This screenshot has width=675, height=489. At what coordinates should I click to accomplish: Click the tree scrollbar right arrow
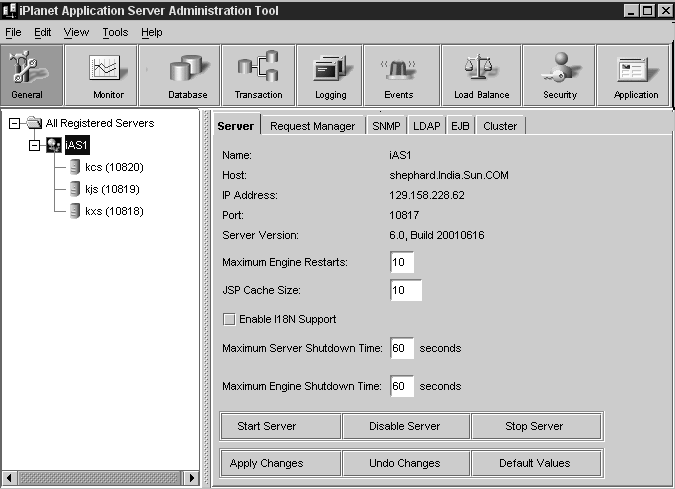191,478
